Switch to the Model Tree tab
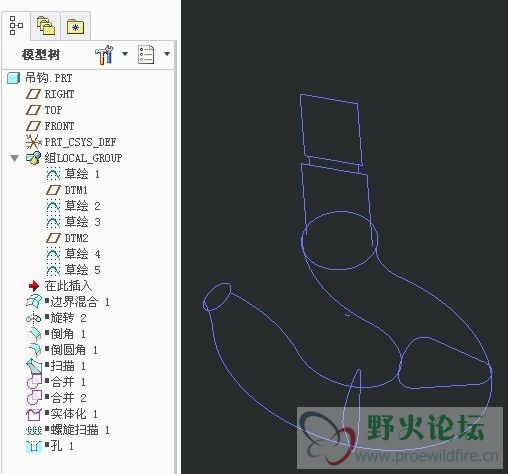 click(16, 26)
